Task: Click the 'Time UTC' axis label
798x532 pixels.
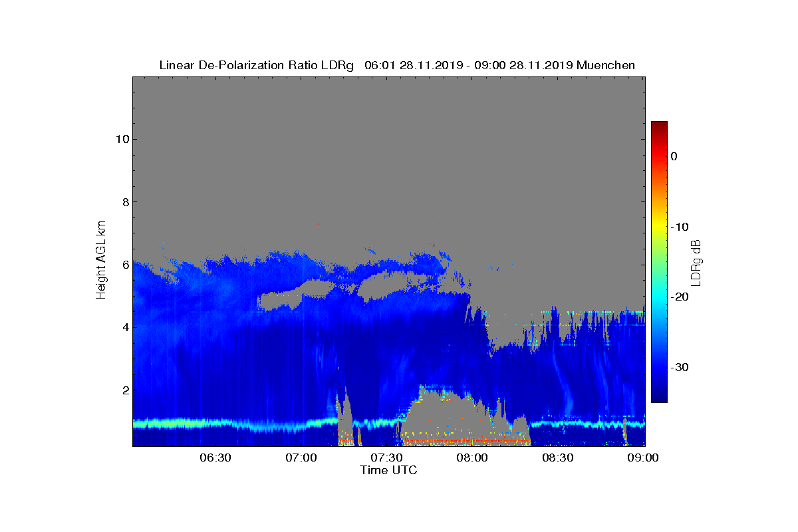Action: (389, 470)
